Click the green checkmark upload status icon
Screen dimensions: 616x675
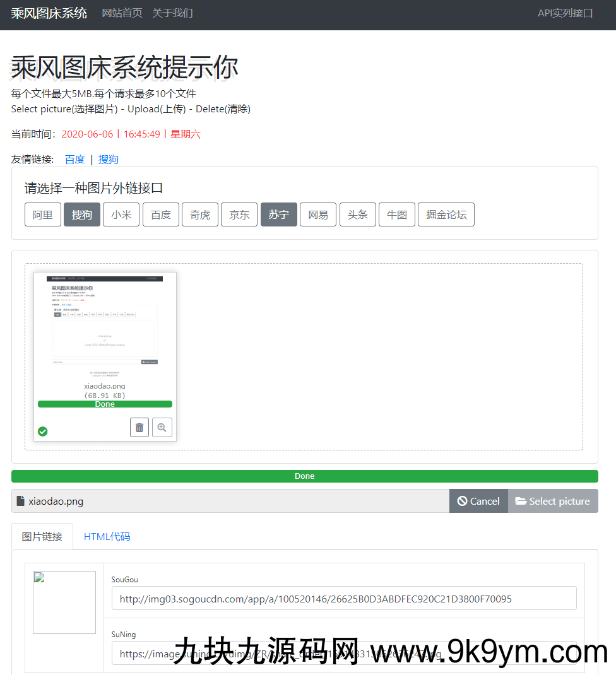pos(43,431)
